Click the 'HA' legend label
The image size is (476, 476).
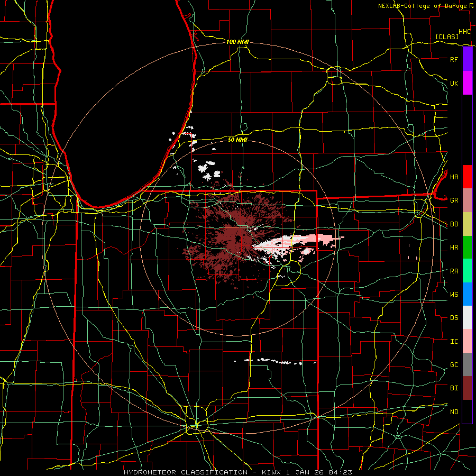[x=454, y=177]
